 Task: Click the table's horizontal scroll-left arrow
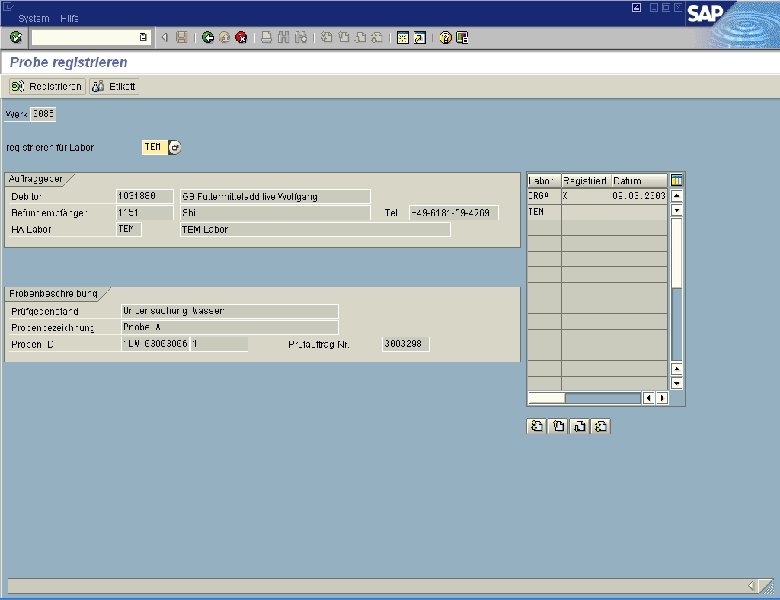pos(648,398)
